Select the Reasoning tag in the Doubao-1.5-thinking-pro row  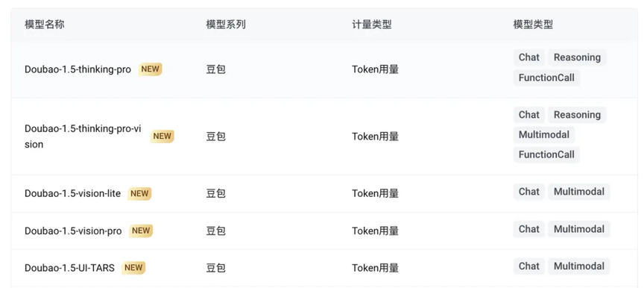tap(577, 57)
